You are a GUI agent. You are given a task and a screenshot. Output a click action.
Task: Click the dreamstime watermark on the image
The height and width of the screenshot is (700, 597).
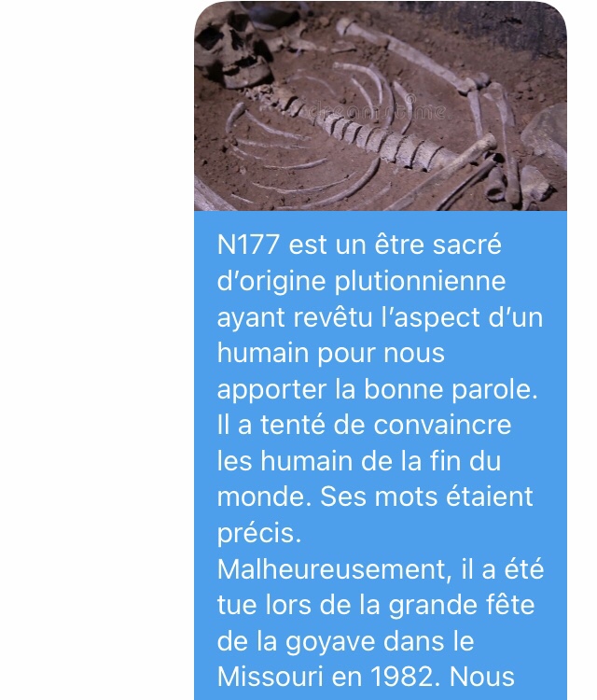(378, 111)
